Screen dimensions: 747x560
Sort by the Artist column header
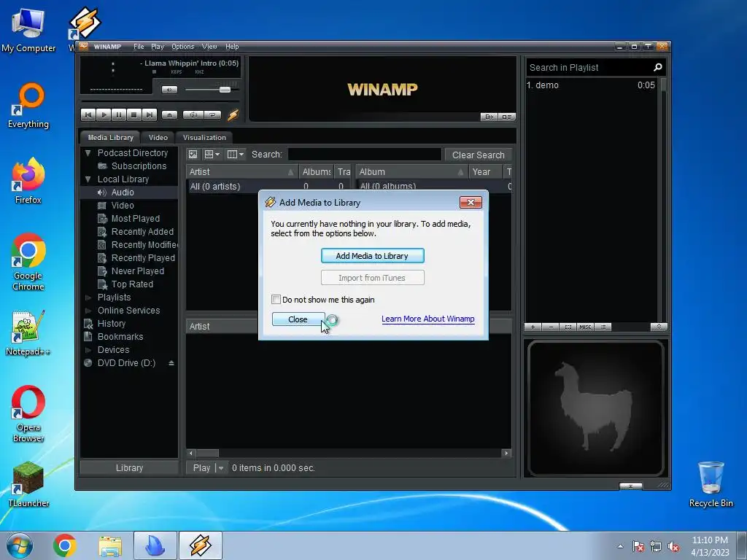coord(242,172)
